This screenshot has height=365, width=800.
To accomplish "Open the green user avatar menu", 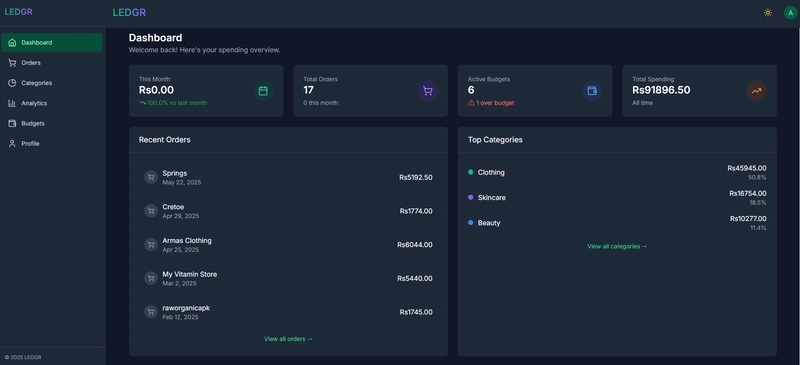I will tap(790, 13).
